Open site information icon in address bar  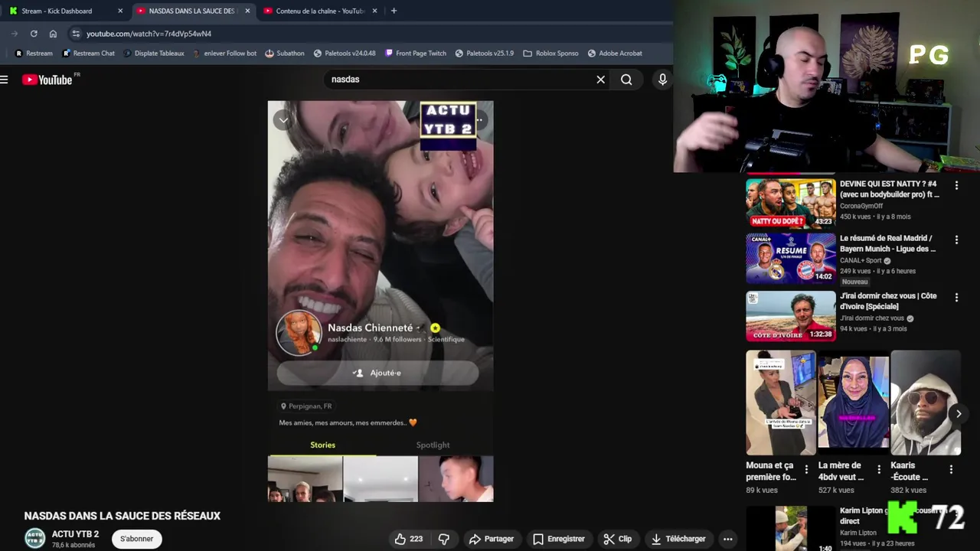(x=75, y=34)
